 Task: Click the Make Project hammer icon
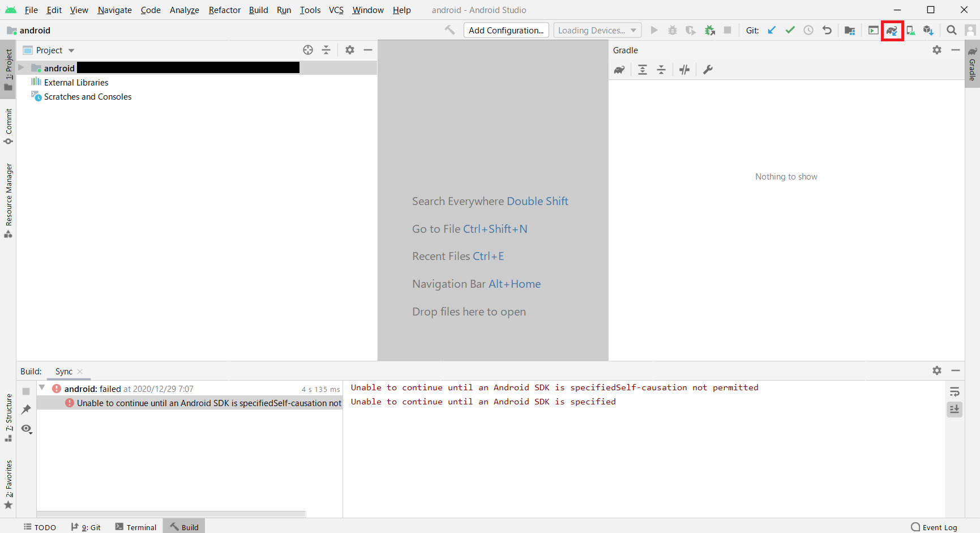coord(450,30)
